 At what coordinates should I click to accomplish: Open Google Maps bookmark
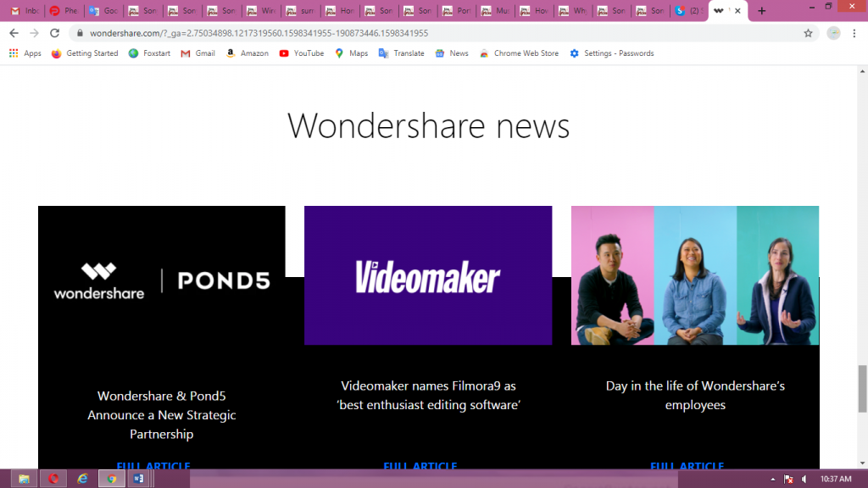(x=350, y=53)
